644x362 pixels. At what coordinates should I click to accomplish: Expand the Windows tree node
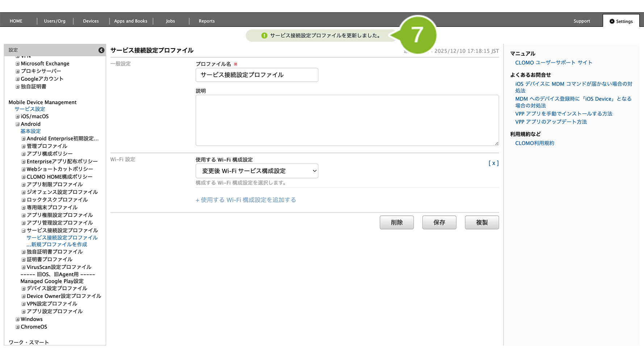coord(17,319)
